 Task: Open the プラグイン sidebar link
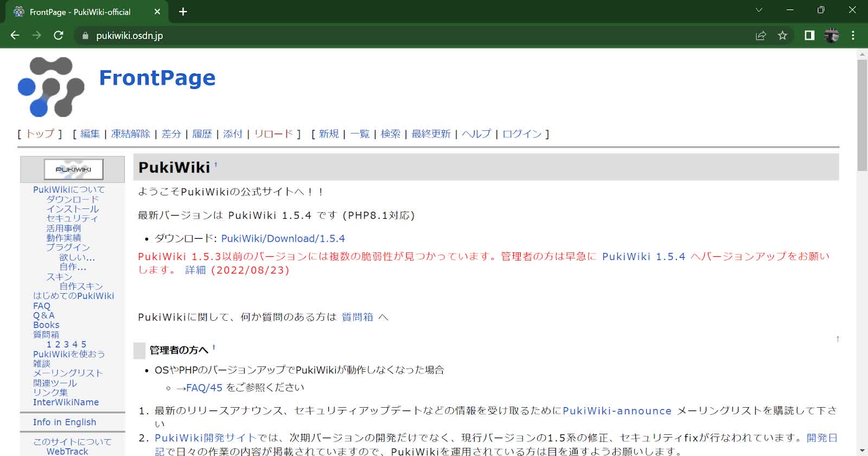point(68,247)
